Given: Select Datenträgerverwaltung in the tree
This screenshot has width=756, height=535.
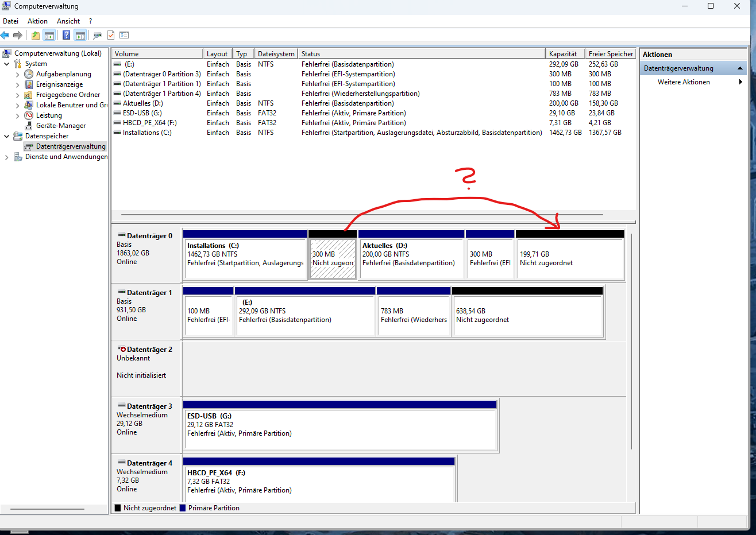Looking at the screenshot, I should (71, 146).
